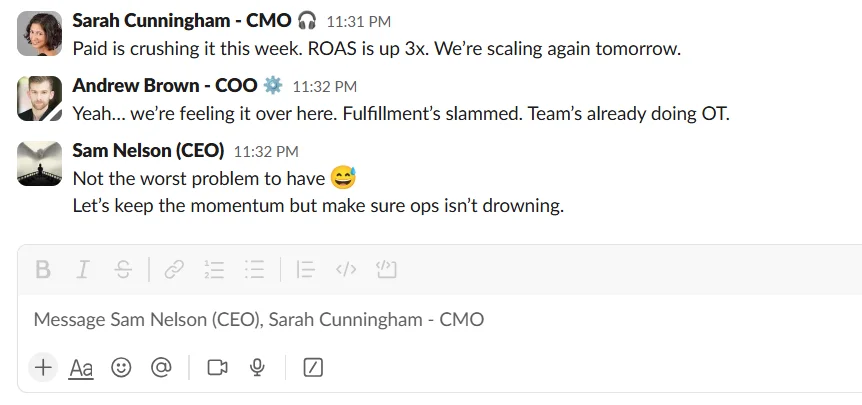Insert a code block
862x405 pixels.
386,269
